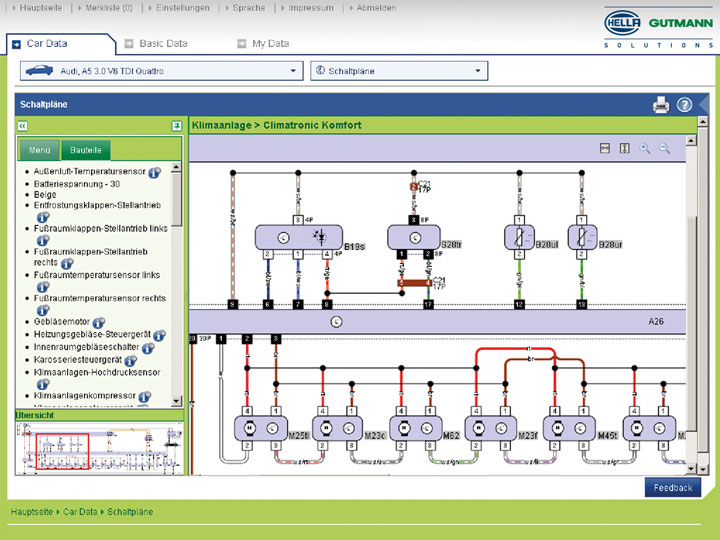Open the help icon in Schaltpläne header
The width and height of the screenshot is (720, 540).
(684, 104)
